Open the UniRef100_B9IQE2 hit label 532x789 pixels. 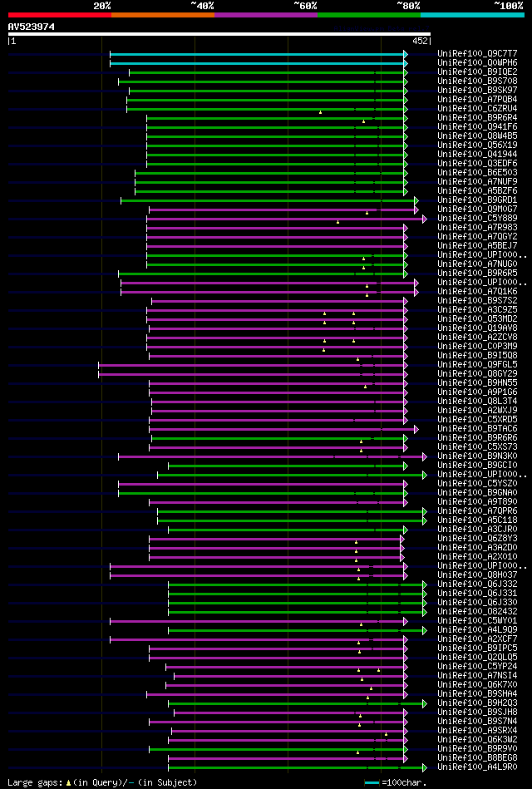tap(477, 72)
